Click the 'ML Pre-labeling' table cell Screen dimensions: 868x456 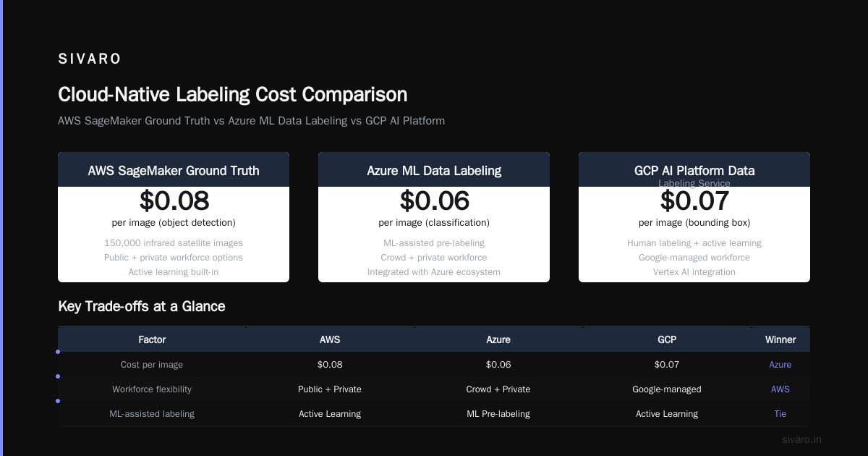coord(498,414)
